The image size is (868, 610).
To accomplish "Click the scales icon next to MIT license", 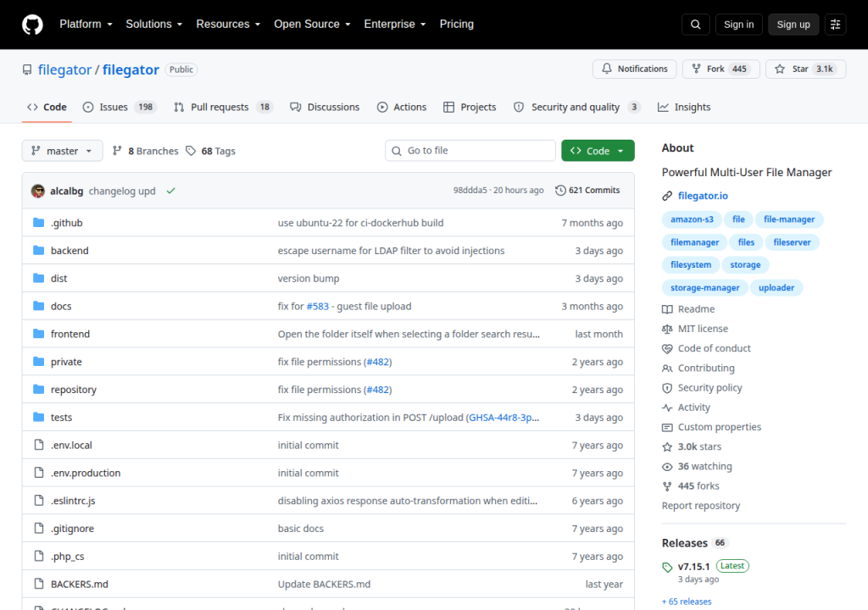I will [x=667, y=329].
